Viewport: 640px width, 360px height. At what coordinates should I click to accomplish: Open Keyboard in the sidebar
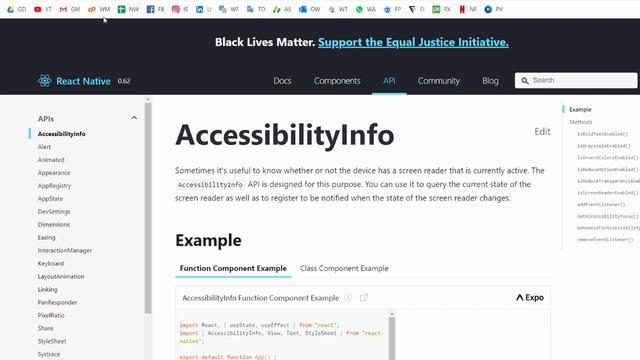pyautogui.click(x=51, y=263)
